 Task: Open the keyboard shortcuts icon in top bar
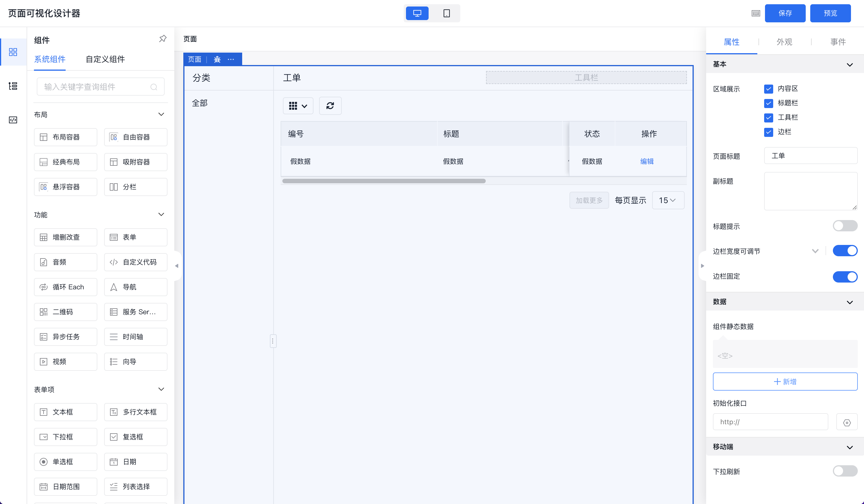[755, 13]
